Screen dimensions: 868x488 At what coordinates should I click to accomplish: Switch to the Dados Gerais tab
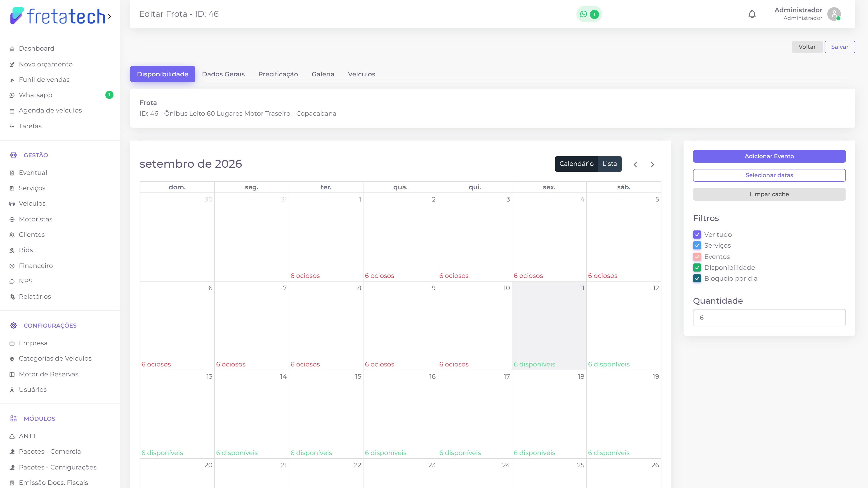[x=223, y=74]
